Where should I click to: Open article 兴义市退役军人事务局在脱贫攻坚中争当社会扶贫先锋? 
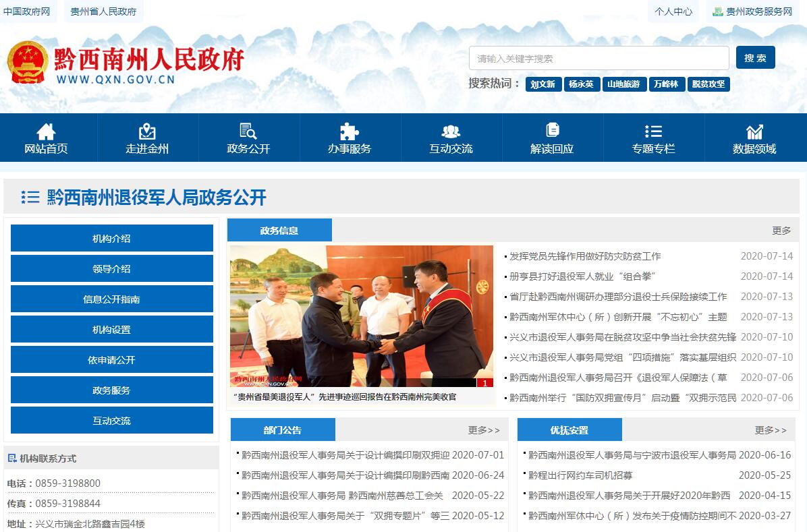pos(623,337)
